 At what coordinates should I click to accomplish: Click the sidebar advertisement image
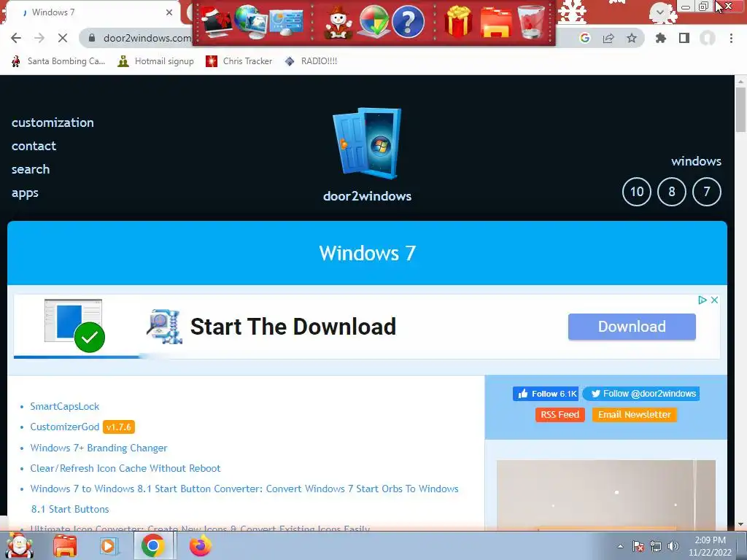606,495
